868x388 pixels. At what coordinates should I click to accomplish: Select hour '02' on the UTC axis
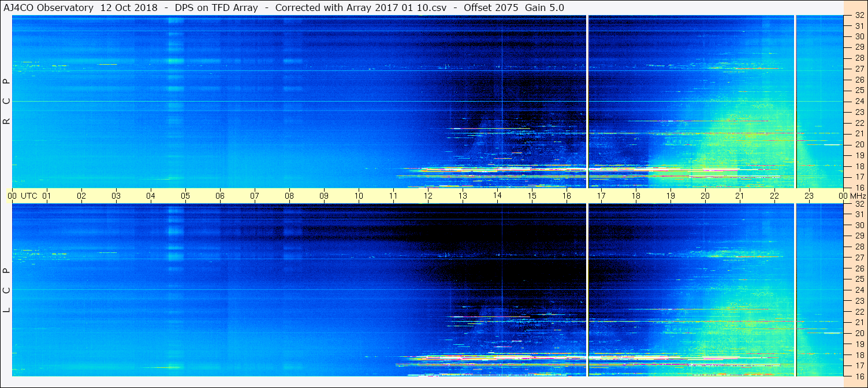(x=81, y=196)
